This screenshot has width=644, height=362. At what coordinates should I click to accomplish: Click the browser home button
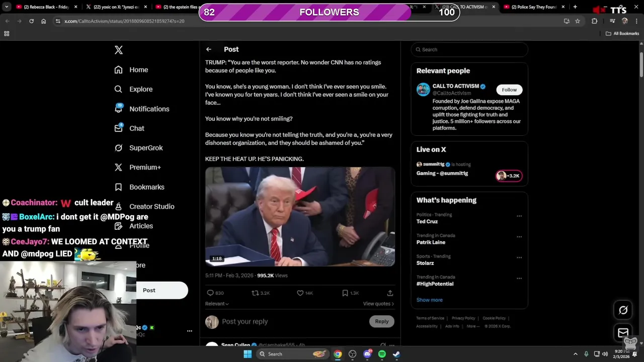click(44, 21)
